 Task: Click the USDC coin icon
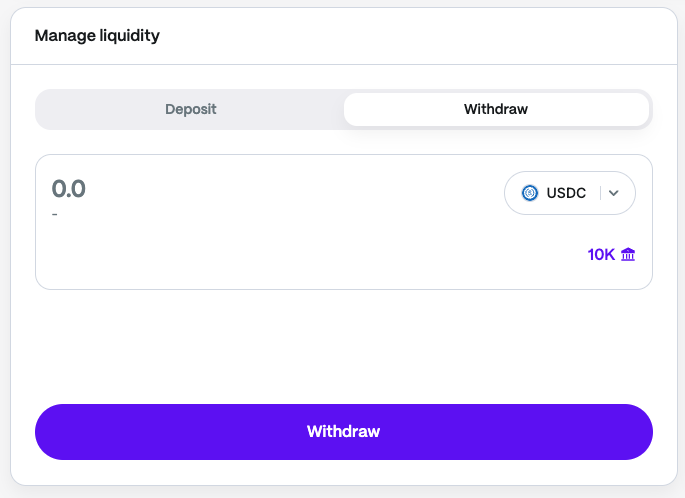point(530,193)
